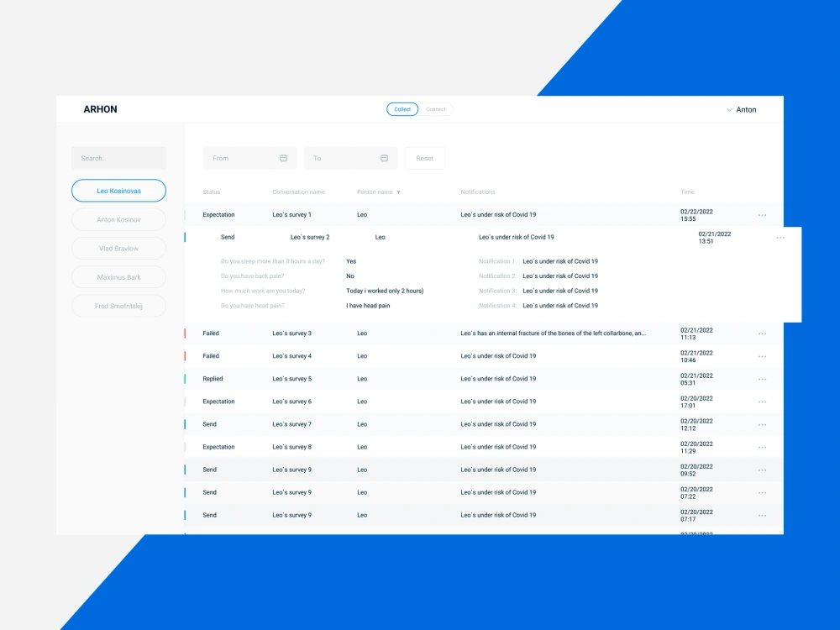This screenshot has height=630, width=840.
Task: Select Vlad Bravlow in the sidebar
Action: tap(119, 249)
